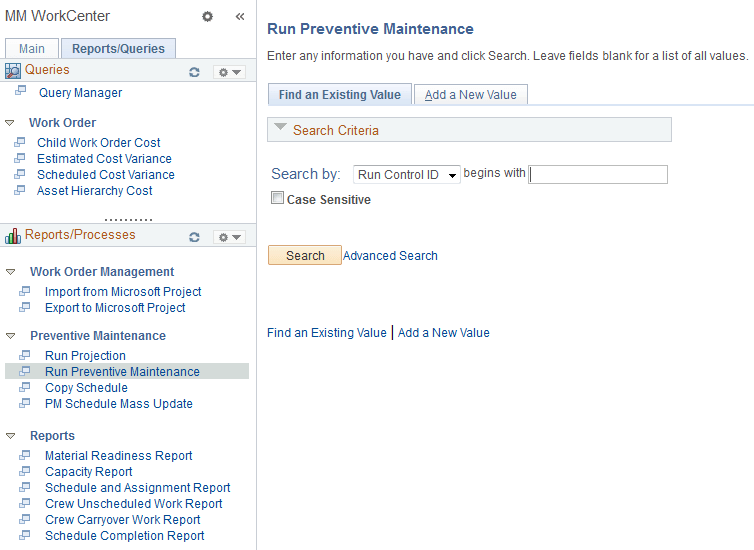754x550 pixels.
Task: Open the Run Preventive Maintenance link
Action: coord(122,372)
